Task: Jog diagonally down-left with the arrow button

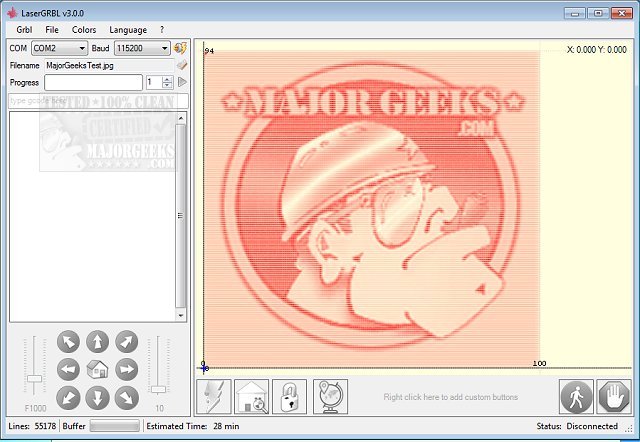Action: (x=68, y=398)
